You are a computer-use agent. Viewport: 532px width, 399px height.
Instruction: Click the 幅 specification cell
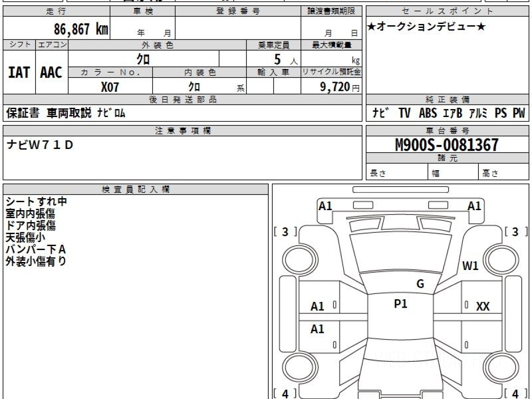453,172
